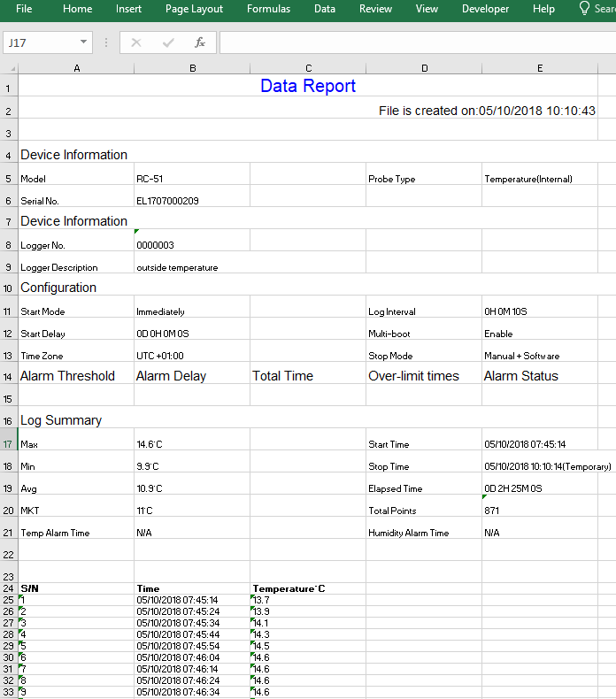Click inside the formula bar input

tap(418, 42)
